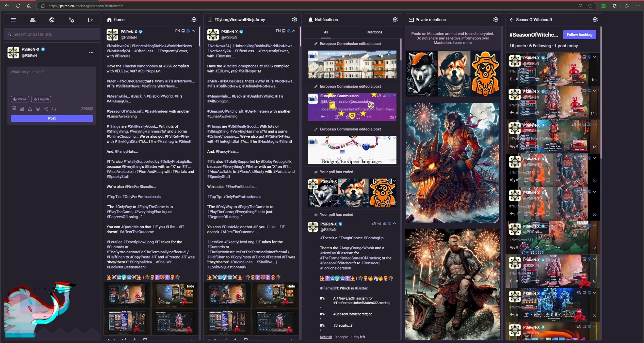
Task: Expand SeasonOfWitchcraft post from 5d ago
Action: pos(595,293)
